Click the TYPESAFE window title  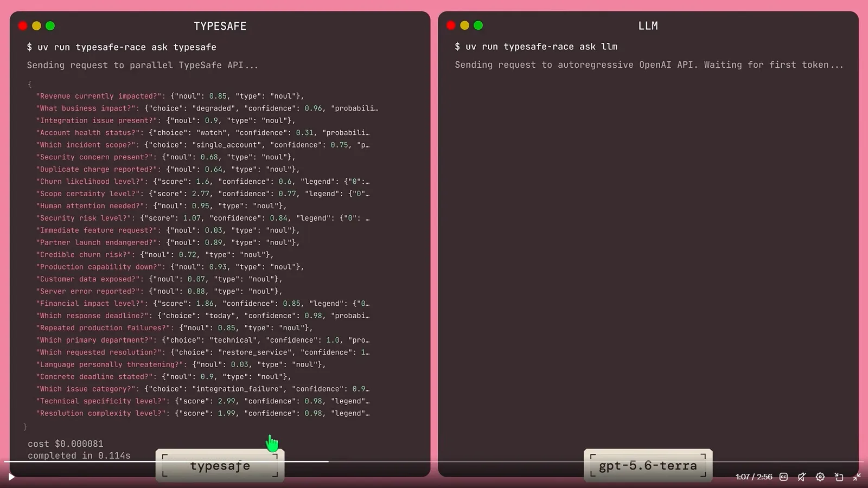point(220,26)
